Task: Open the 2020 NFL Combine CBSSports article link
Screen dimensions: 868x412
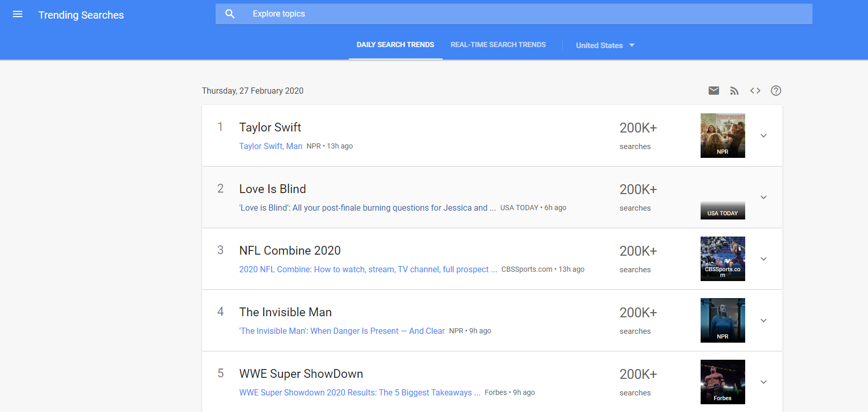Action: (368, 269)
